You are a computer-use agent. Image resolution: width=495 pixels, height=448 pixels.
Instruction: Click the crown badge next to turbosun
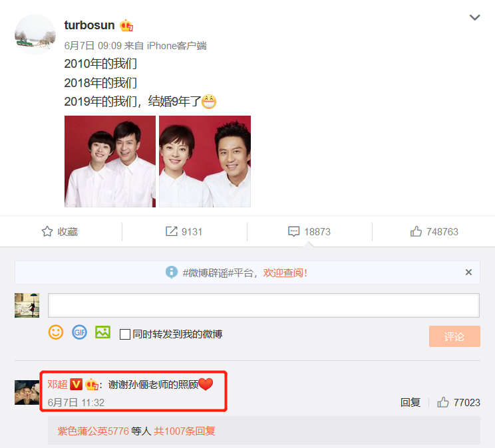point(126,25)
